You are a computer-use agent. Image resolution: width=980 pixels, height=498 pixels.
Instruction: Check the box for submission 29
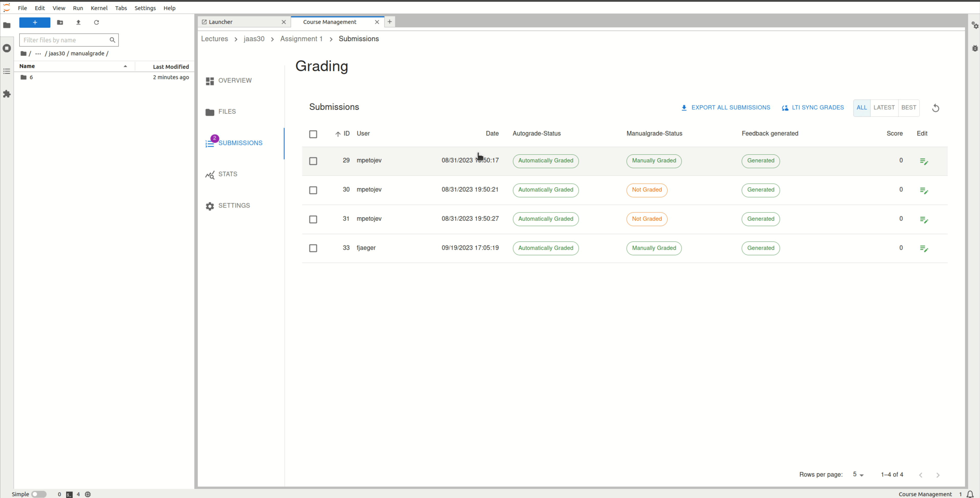pyautogui.click(x=313, y=161)
